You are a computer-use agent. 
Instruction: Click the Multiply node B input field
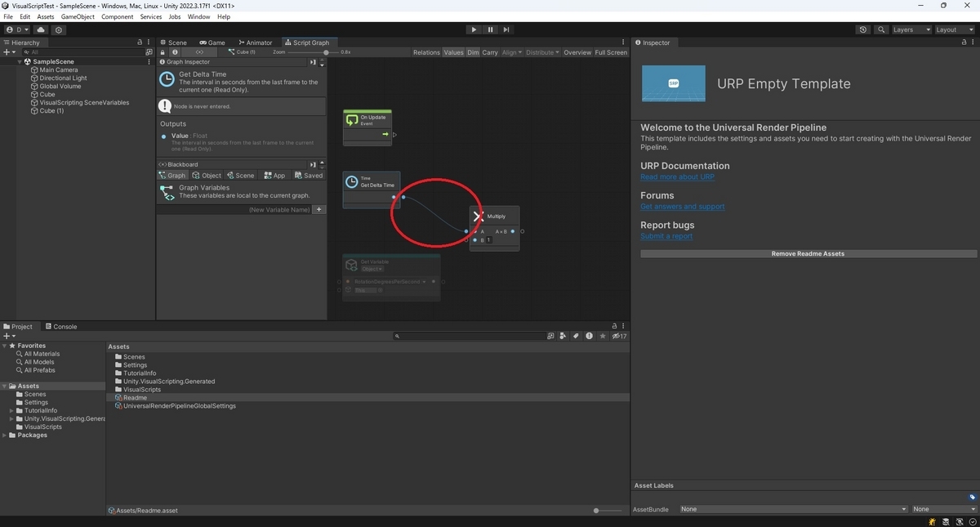coord(490,240)
